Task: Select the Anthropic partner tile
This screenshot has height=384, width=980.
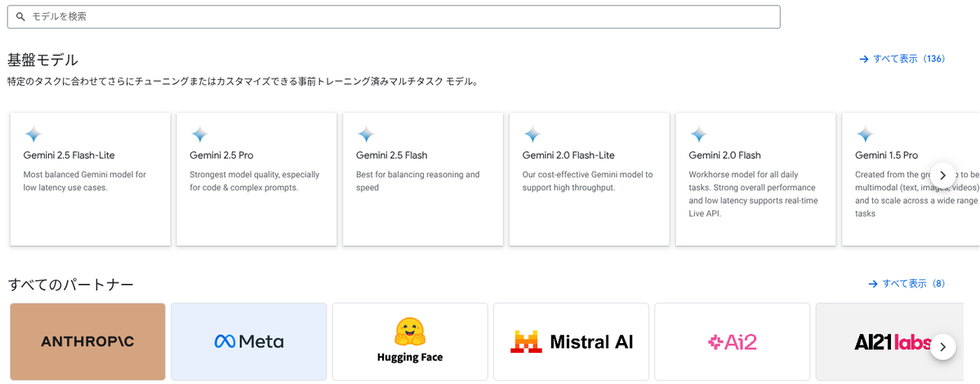Action: 87,342
